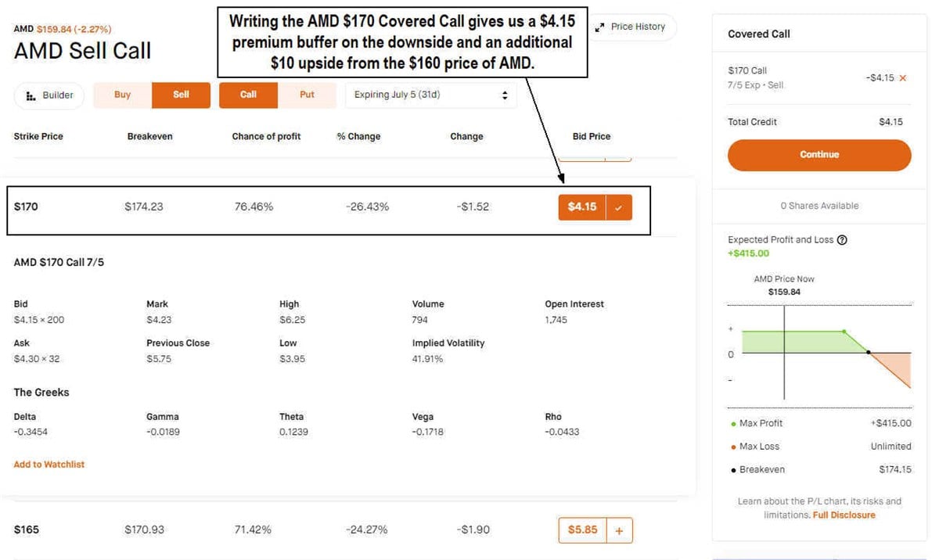
Task: Click the Expected Profit and Loss help icon
Action: [x=842, y=240]
